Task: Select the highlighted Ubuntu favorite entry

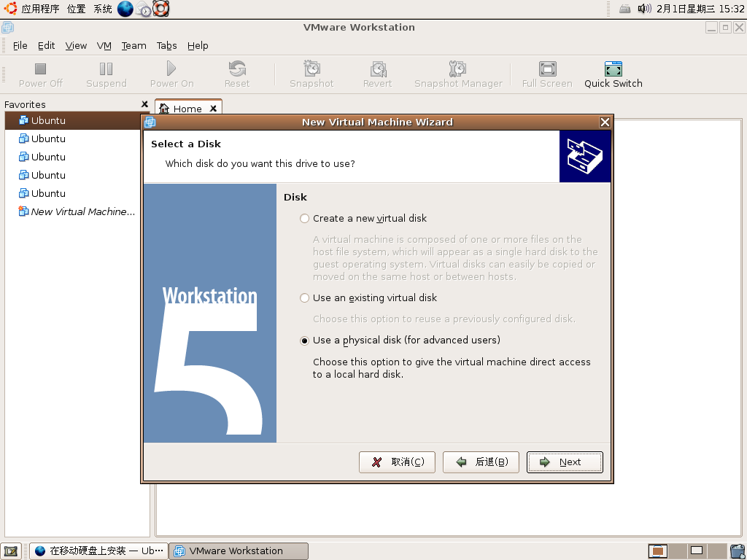Action: click(x=76, y=120)
